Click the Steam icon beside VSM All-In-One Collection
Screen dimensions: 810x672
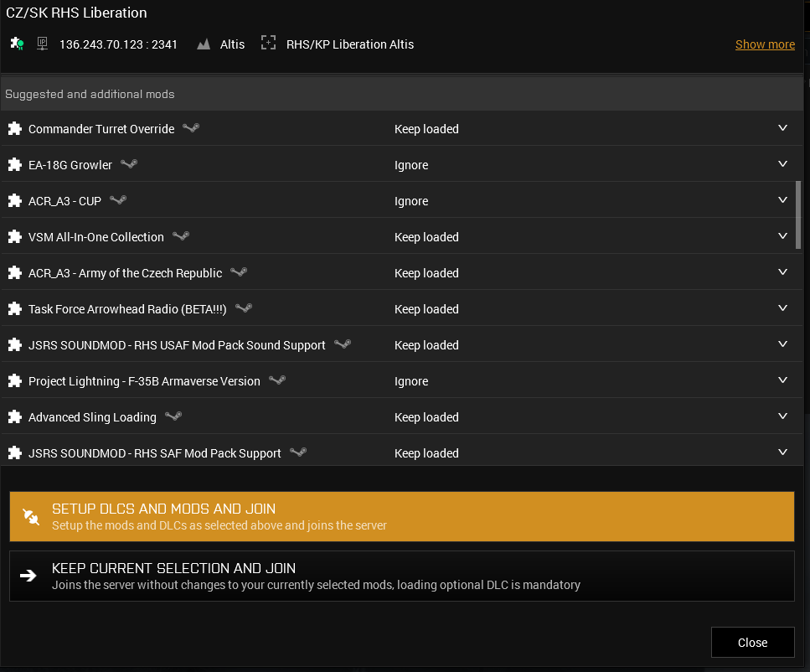click(x=181, y=236)
